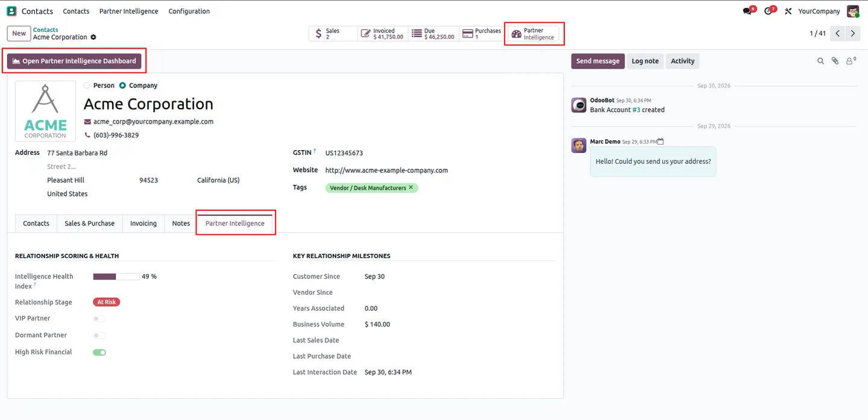Open the Sales smart button

[x=333, y=34]
